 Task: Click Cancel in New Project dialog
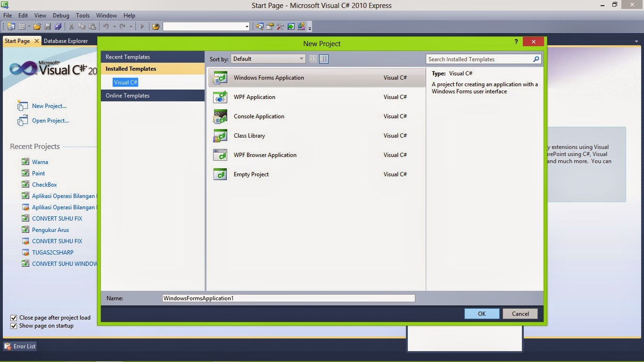click(520, 313)
